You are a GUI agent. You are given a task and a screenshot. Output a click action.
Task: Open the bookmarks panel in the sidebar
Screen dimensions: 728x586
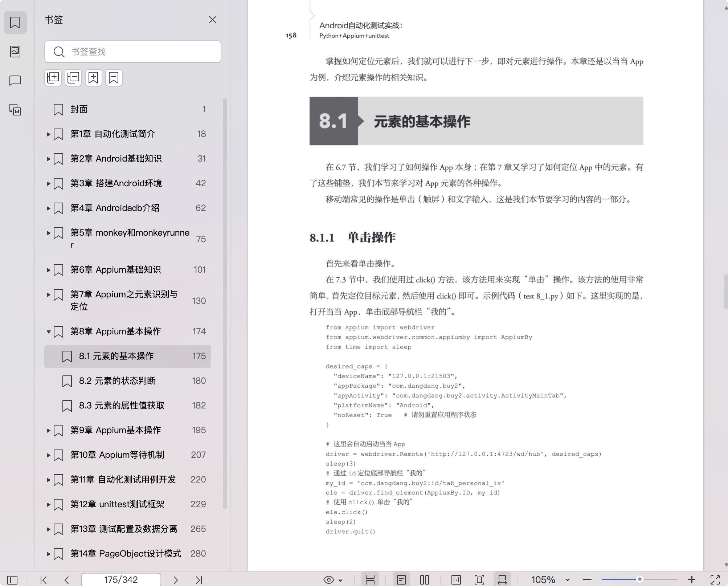coord(15,23)
